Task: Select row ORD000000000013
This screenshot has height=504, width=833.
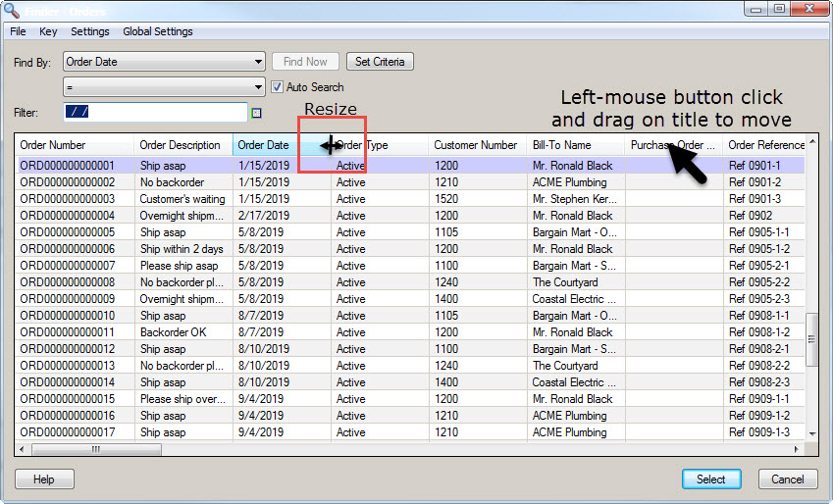Action: pyautogui.click(x=409, y=366)
